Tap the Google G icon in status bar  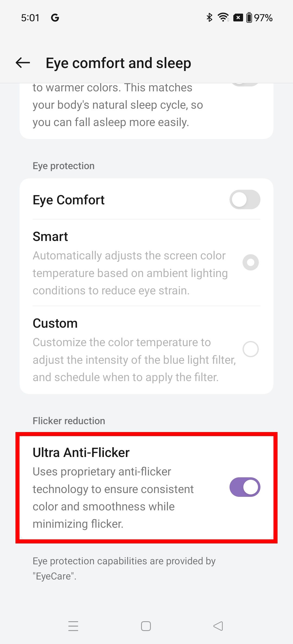tap(55, 17)
